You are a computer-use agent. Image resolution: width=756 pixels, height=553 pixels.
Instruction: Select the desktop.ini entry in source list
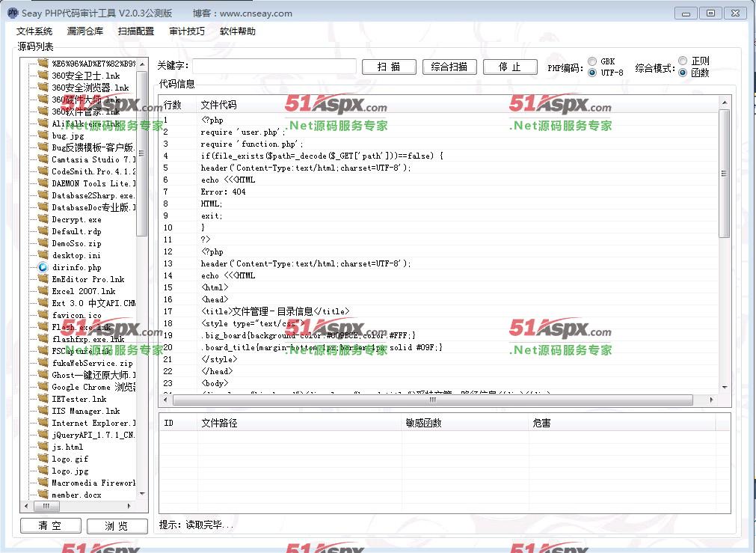tap(76, 255)
